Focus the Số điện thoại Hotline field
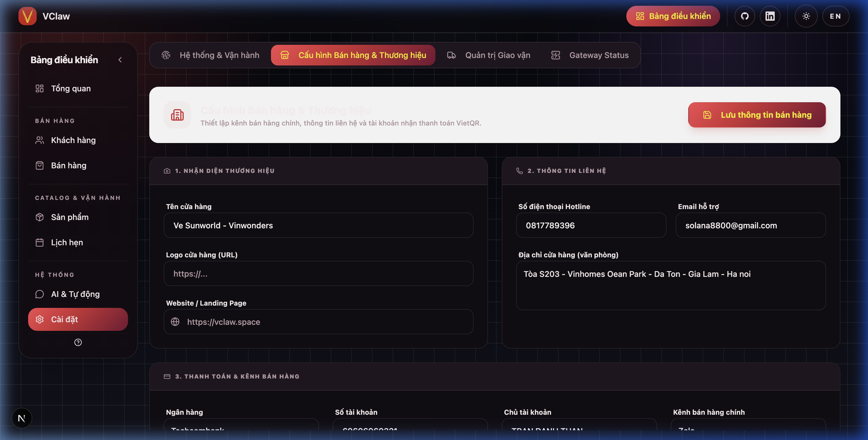Viewport: 868px width, 440px height. (x=591, y=225)
